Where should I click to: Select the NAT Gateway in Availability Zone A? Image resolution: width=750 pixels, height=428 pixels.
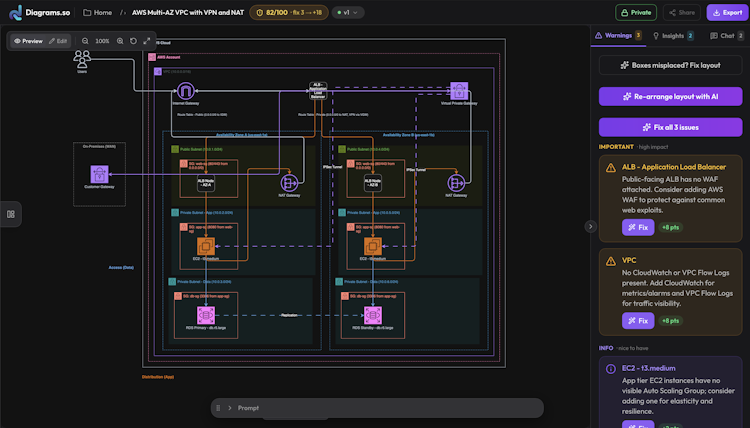289,183
